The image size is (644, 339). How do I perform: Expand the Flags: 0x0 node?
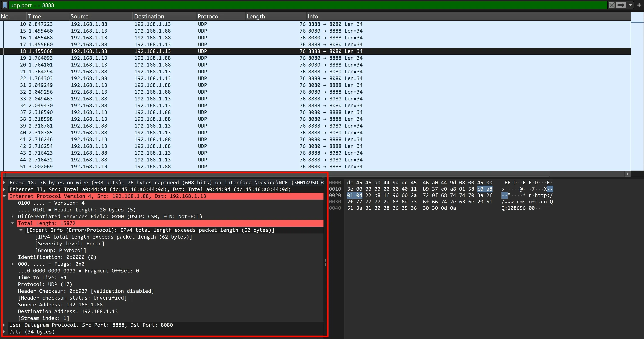coord(12,264)
